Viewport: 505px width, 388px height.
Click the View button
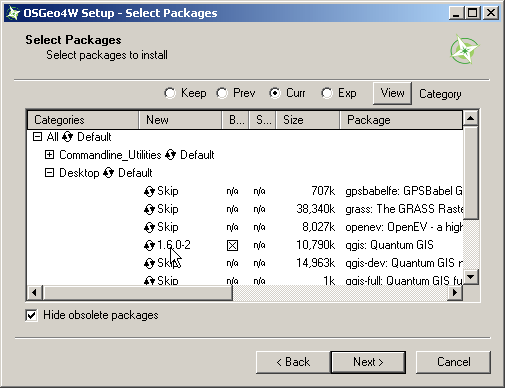(x=392, y=93)
